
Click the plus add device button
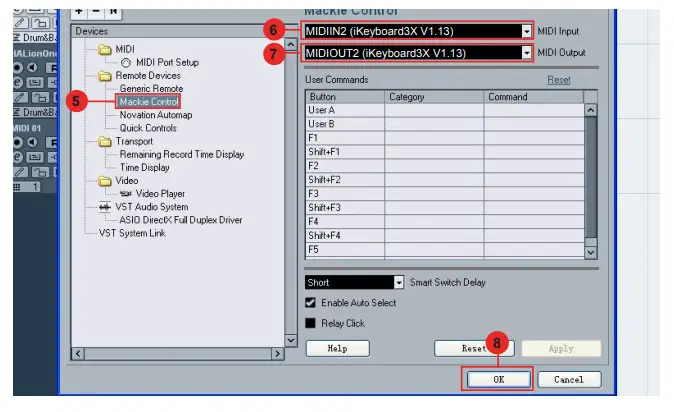click(79, 12)
